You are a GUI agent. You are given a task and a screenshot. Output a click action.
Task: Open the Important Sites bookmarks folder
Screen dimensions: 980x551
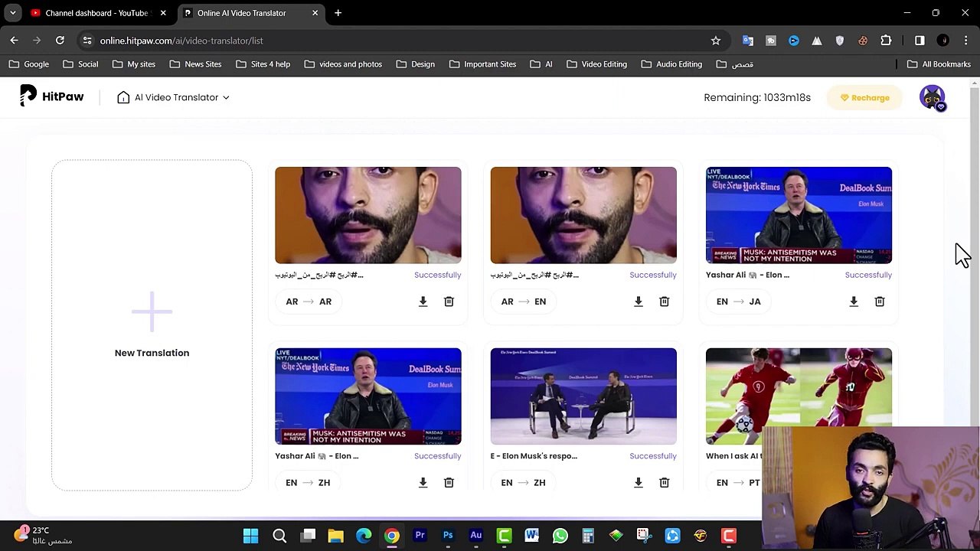pos(482,64)
